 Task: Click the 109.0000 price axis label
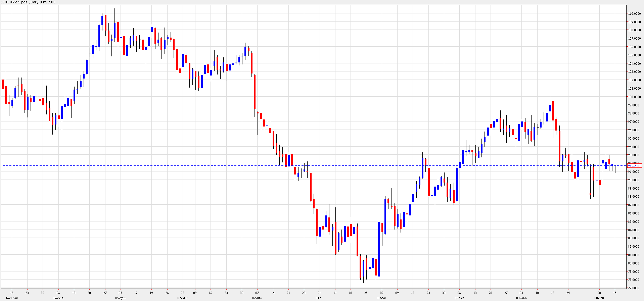634,22
